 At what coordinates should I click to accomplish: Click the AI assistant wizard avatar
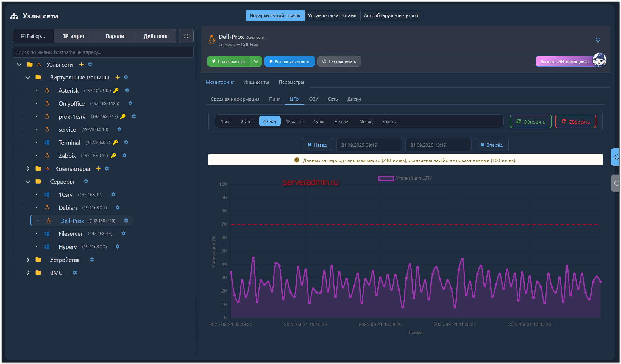point(599,60)
